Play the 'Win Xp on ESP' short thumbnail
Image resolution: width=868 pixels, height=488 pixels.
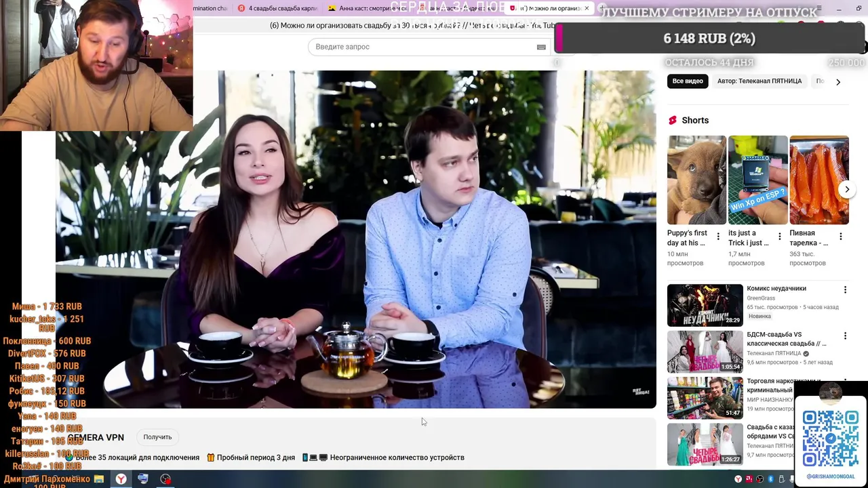[758, 180]
